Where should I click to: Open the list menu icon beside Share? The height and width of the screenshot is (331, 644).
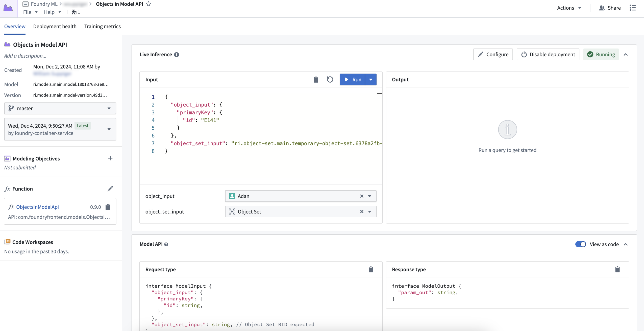click(632, 8)
